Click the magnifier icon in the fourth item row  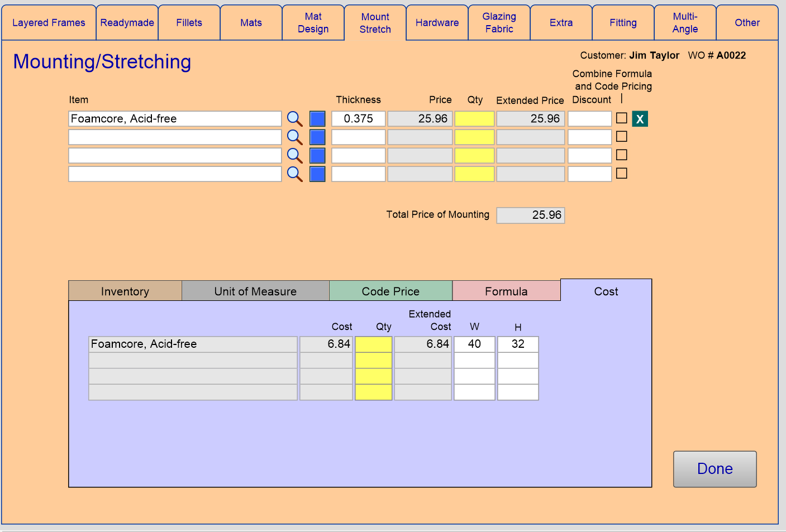point(294,174)
